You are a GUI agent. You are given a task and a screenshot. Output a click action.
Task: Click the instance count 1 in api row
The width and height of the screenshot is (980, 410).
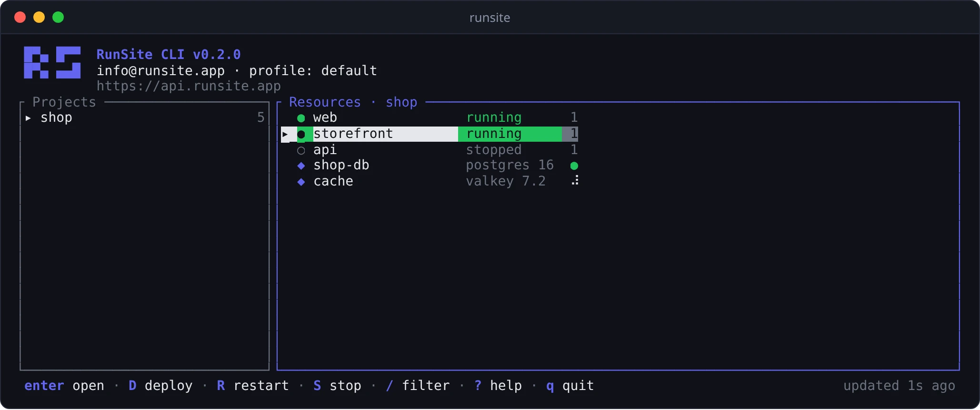click(x=574, y=150)
